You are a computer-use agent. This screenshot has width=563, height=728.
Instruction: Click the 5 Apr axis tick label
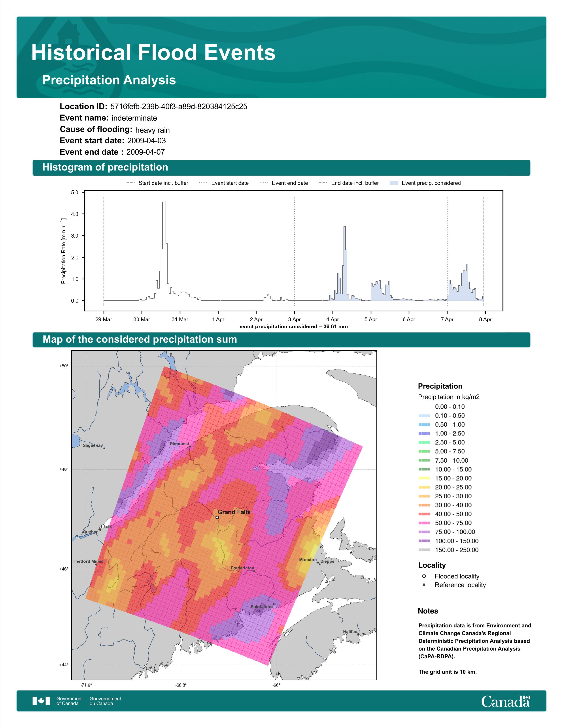371,319
